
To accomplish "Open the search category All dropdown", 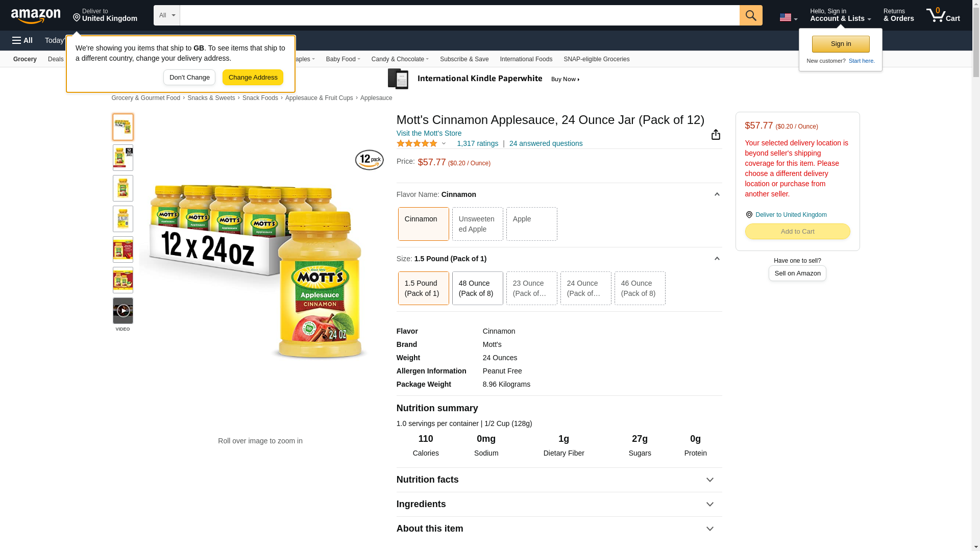I will (x=166, y=15).
